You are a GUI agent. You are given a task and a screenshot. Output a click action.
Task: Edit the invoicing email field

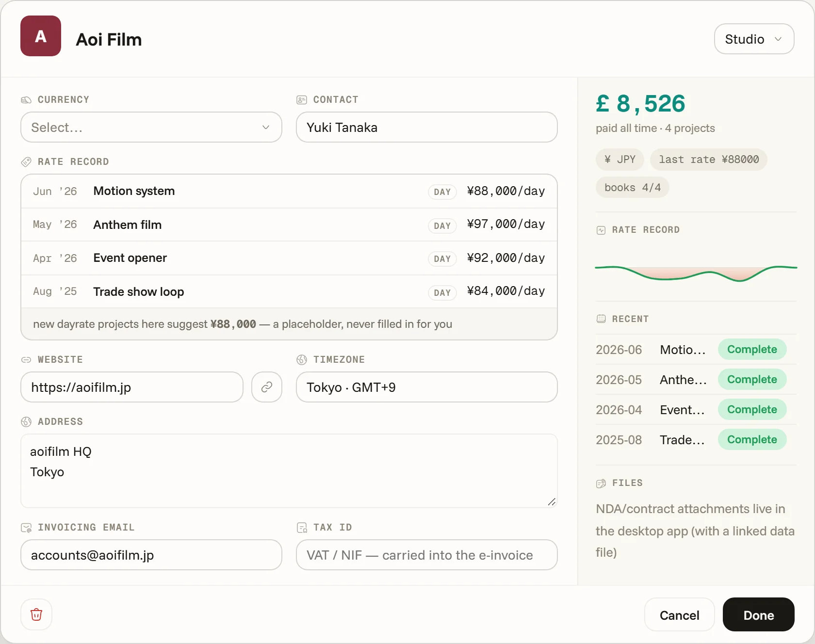point(151,555)
